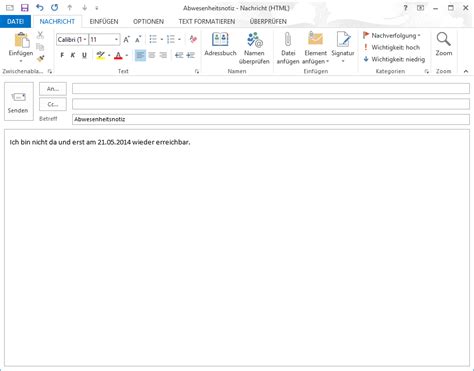474x371 pixels.
Task: Cut selection with scissors icon
Action: click(40, 35)
